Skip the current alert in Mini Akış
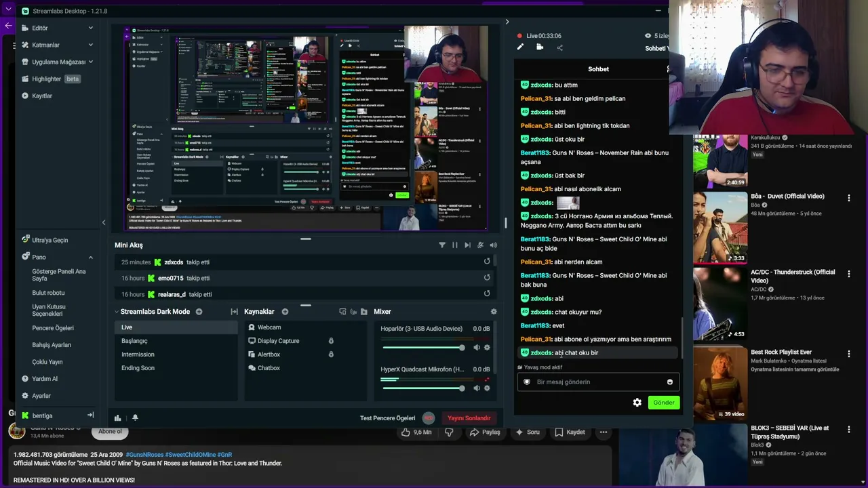 467,245
